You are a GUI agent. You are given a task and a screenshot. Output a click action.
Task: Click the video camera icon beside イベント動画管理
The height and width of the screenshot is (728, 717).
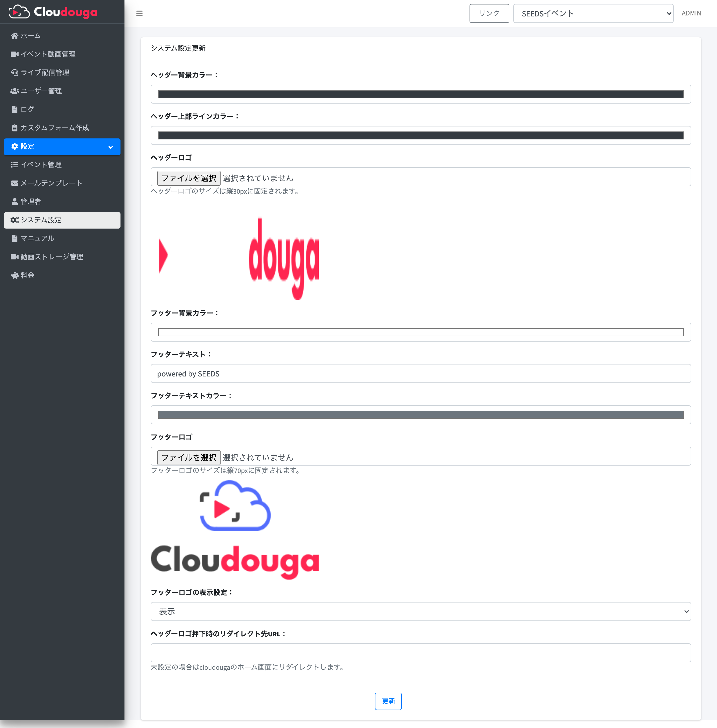[x=14, y=54]
